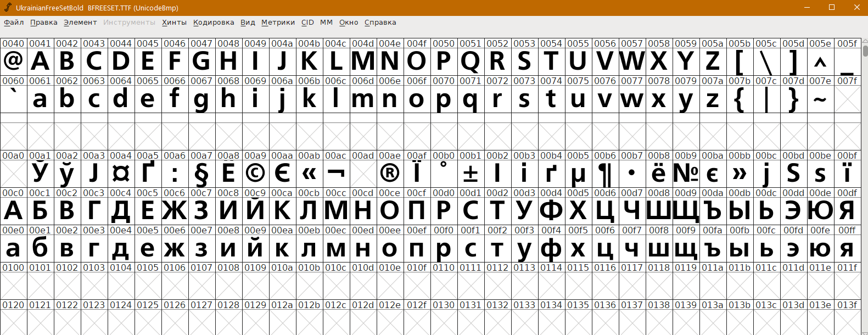Select the numero sign glyph at 00b9
Screen dimensions: 868x335
(x=686, y=174)
